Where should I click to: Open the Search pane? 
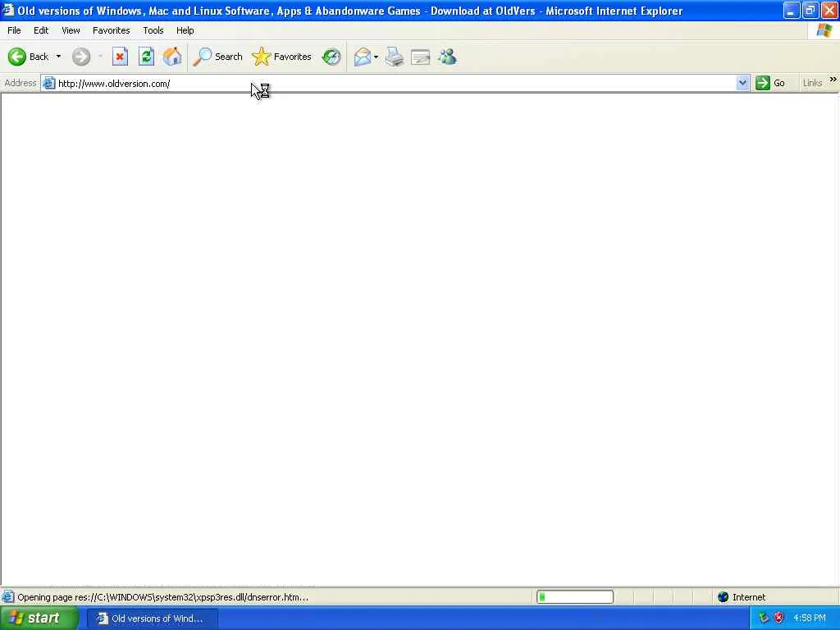tap(217, 57)
